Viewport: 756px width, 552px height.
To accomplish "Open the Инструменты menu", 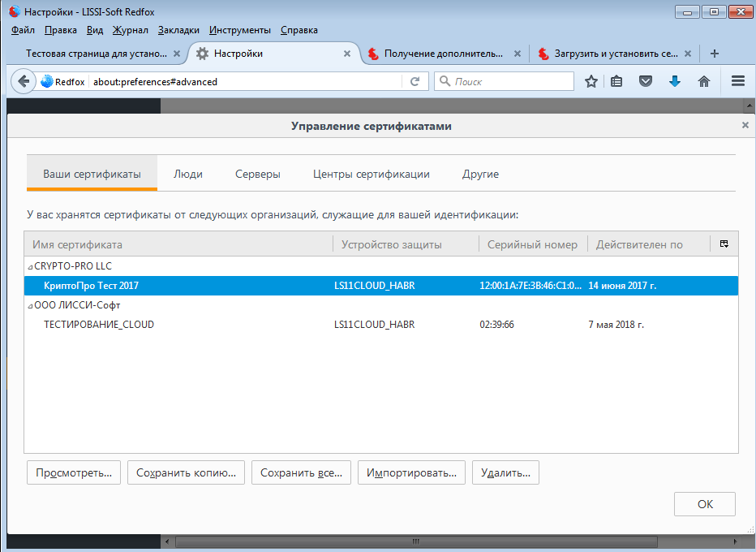I will [239, 30].
